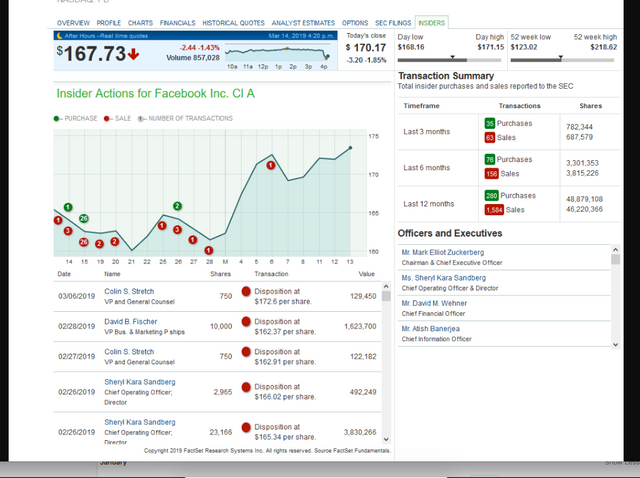640x478 pixels.
Task: Click the red sale marker labeled 26
Action: pos(84,242)
